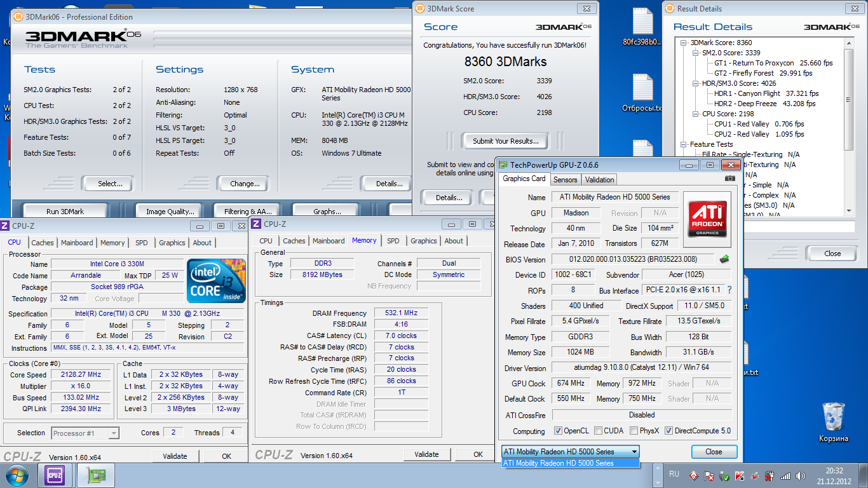Image resolution: width=868 pixels, height=488 pixels.
Task: Click the BIOS Version field in GPU-Z
Action: coord(633,259)
